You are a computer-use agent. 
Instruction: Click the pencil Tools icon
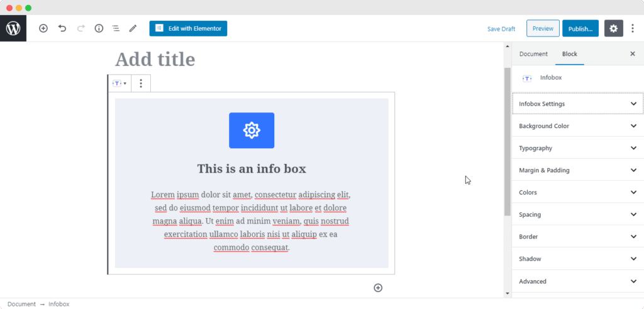133,28
